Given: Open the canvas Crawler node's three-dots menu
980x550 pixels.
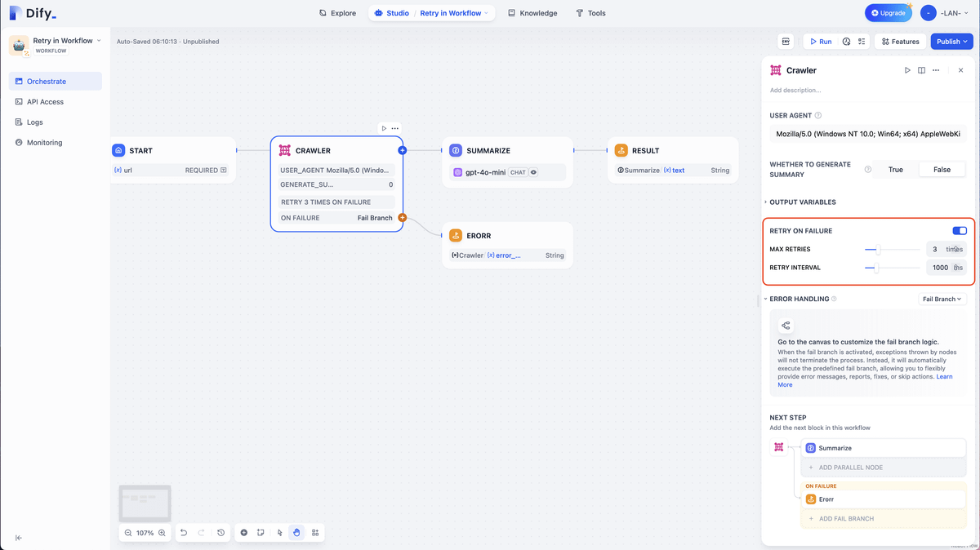Looking at the screenshot, I should coord(395,128).
